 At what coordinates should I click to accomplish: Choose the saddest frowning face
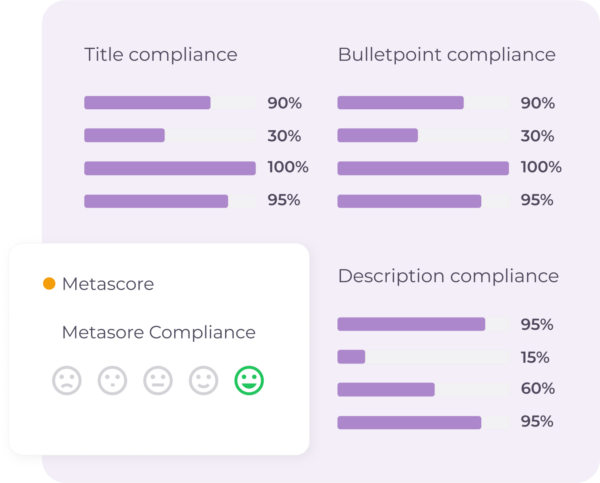(x=67, y=380)
